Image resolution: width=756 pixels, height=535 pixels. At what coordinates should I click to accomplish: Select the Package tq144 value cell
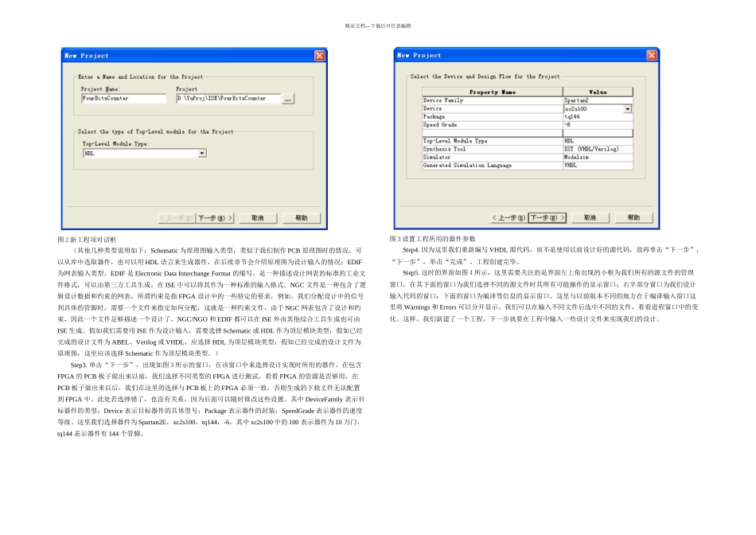(597, 117)
